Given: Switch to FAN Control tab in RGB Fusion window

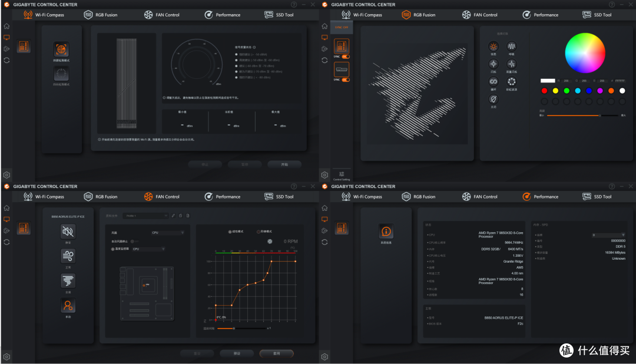Looking at the screenshot, I should pyautogui.click(x=479, y=15).
